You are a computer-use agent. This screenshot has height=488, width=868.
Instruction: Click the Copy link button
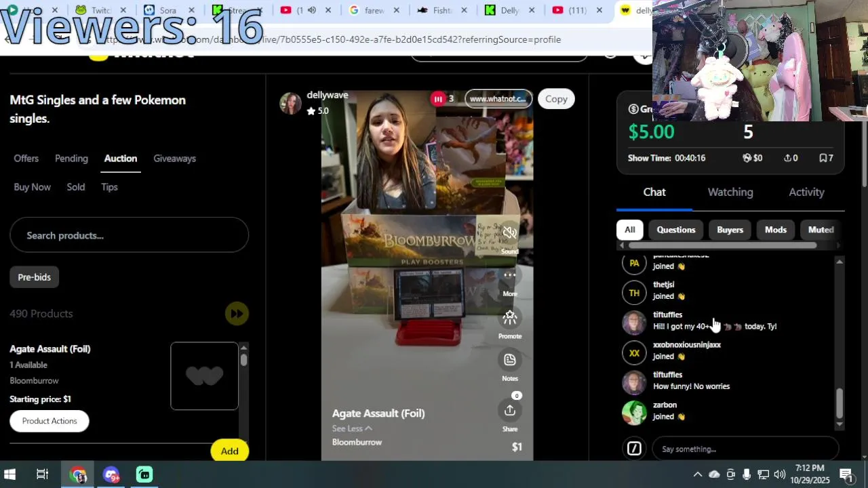[556, 99]
